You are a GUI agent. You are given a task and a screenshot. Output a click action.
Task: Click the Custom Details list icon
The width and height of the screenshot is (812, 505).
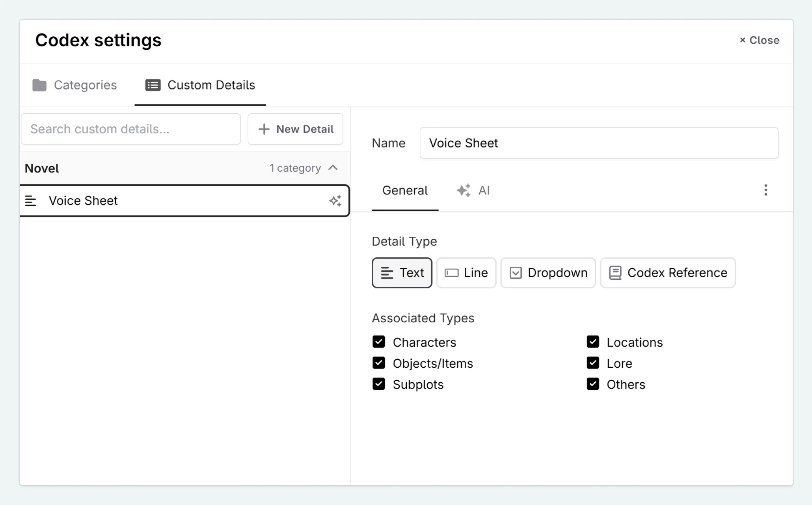point(153,85)
